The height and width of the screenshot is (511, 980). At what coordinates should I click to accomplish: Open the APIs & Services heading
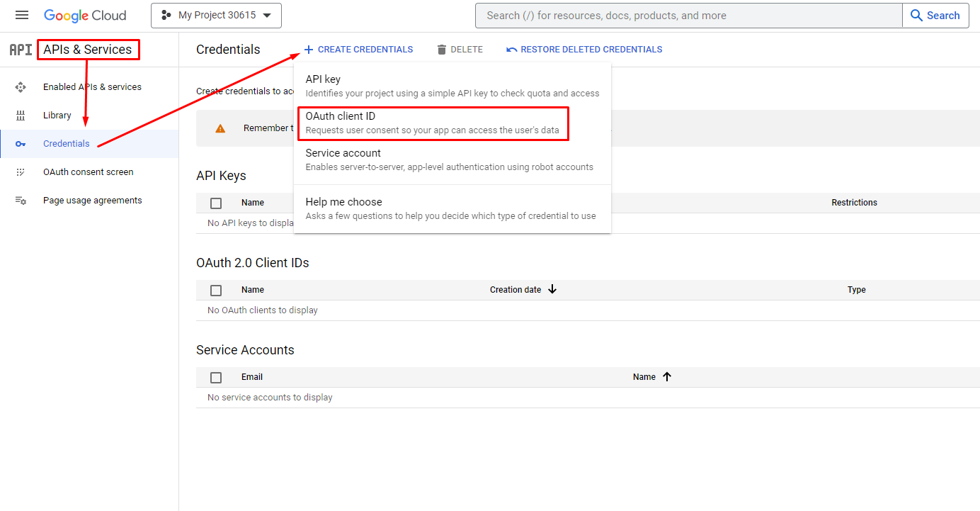tap(88, 50)
